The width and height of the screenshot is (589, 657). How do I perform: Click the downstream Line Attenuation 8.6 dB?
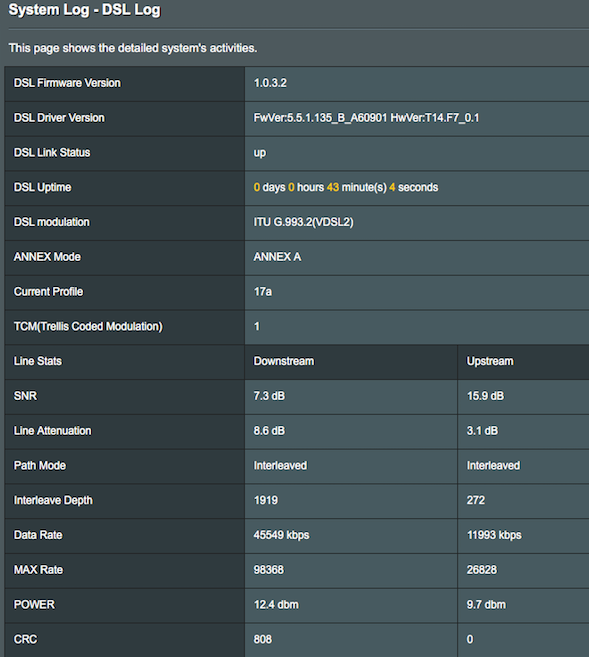(269, 431)
